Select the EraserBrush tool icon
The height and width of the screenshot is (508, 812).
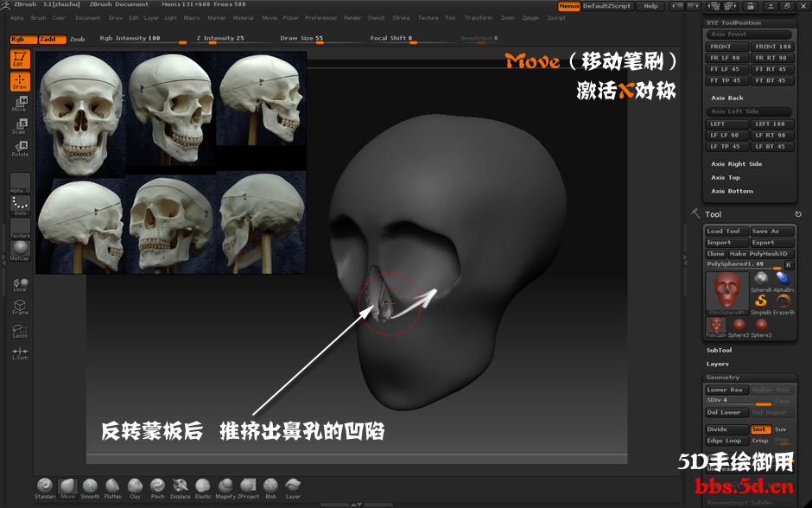click(x=783, y=303)
